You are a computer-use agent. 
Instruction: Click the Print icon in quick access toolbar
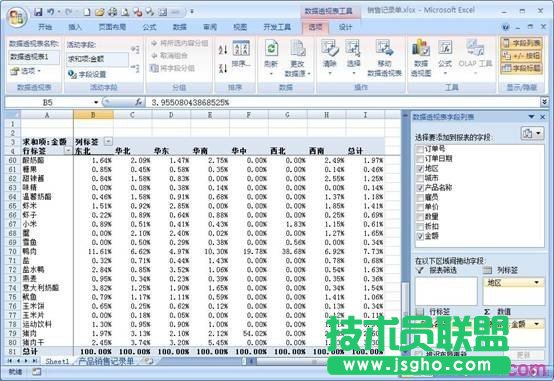[x=113, y=12]
